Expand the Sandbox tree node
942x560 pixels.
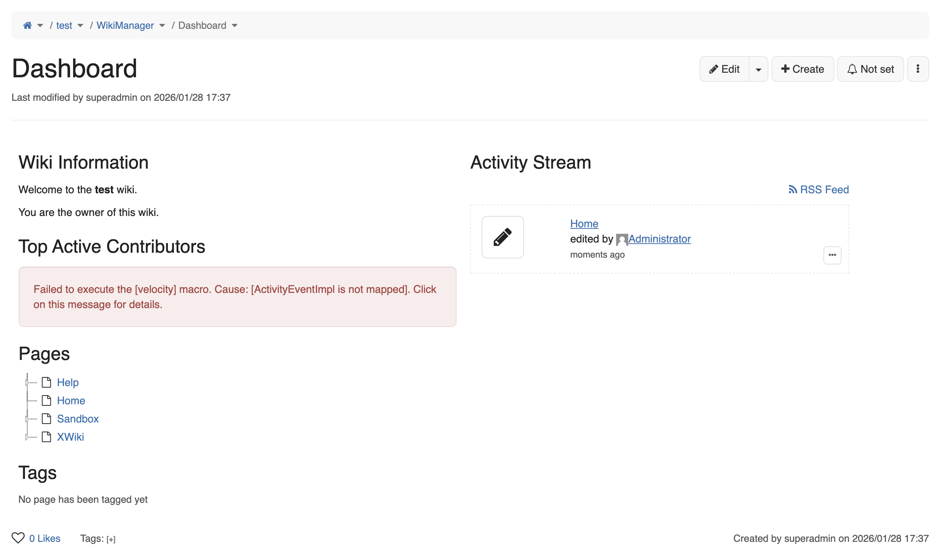click(x=27, y=419)
